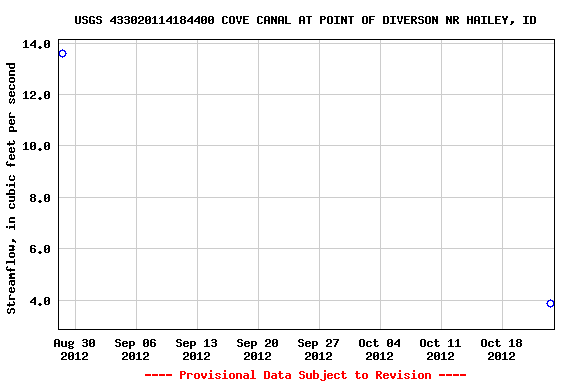
Task: Click the y-axis label 8.0
Action: (40, 198)
